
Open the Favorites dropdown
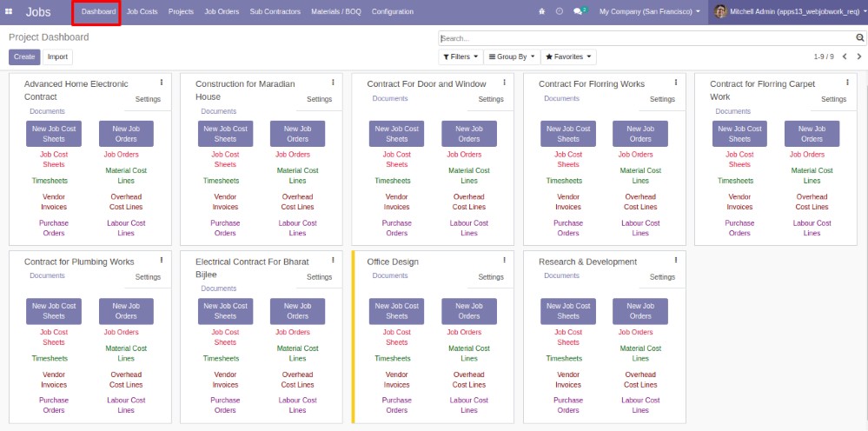[x=568, y=56]
